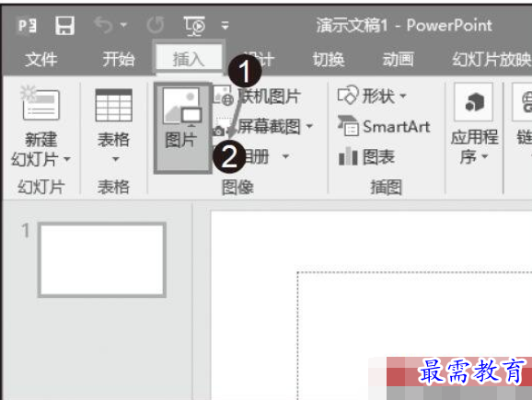Viewport: 532px width, 400px height.
Task: Open Customize Quick Access Toolbar dropdown
Action: 225,26
